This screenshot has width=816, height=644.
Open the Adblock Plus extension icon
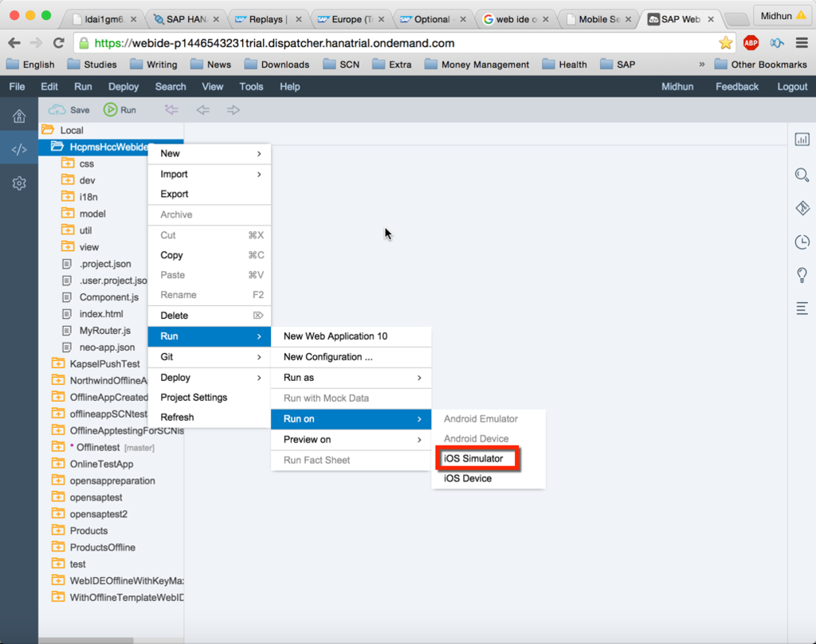(751, 43)
